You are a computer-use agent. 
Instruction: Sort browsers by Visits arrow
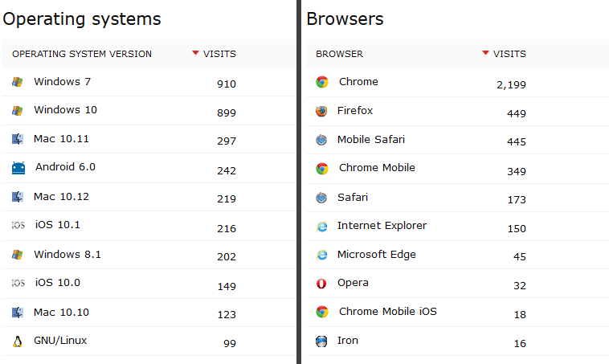pos(485,54)
